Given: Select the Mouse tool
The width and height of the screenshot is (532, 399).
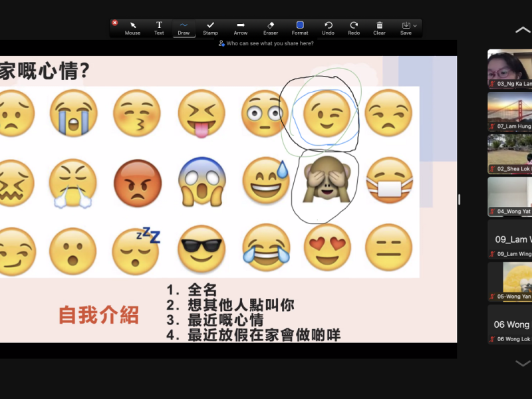Looking at the screenshot, I should [132, 28].
